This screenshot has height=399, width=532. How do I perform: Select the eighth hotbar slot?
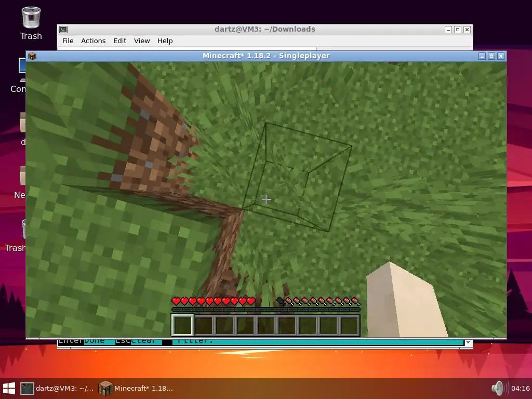(x=328, y=325)
